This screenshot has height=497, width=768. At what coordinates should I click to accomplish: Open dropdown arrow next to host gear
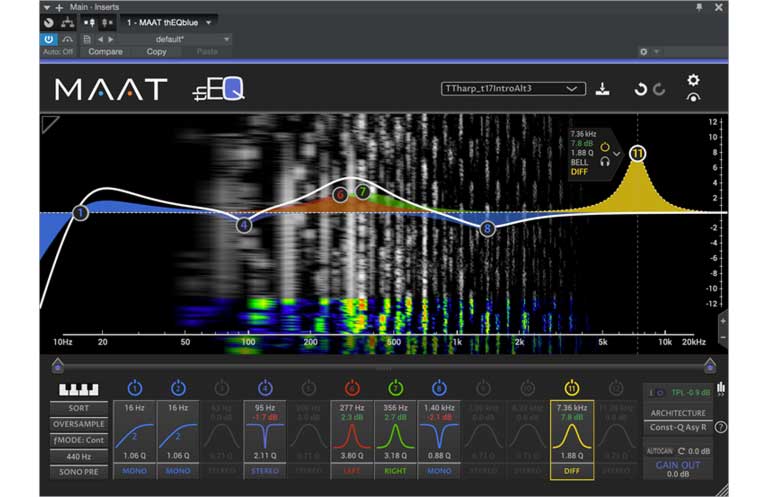point(657,51)
